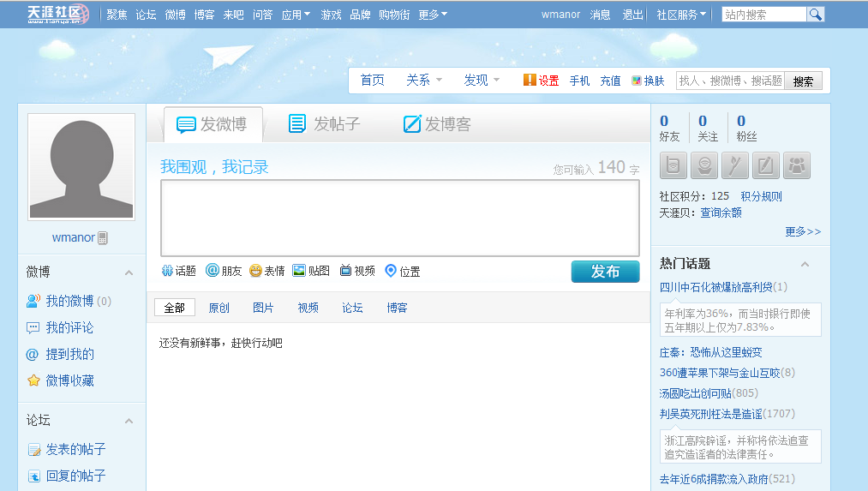Screen dimensions: 868x491
Task: Click the fifth gray badge with people icon
Action: tap(797, 165)
